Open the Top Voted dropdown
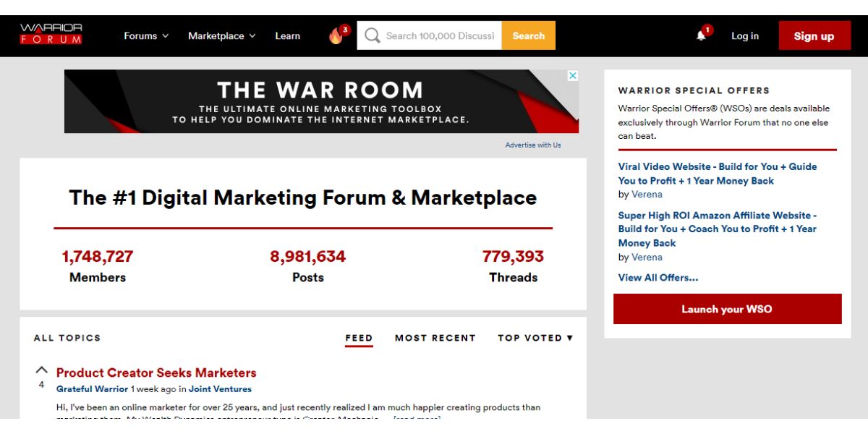Screen dimensions: 868x434 (535, 338)
